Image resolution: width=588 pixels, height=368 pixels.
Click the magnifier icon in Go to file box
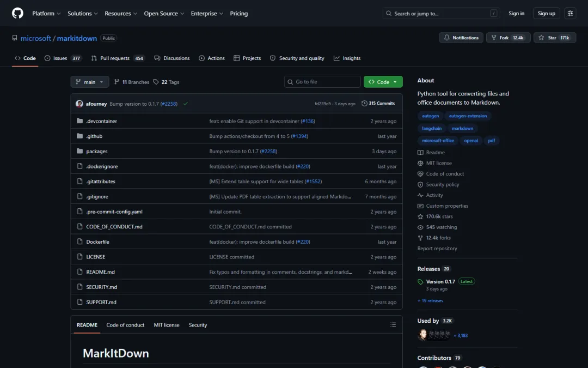point(290,82)
